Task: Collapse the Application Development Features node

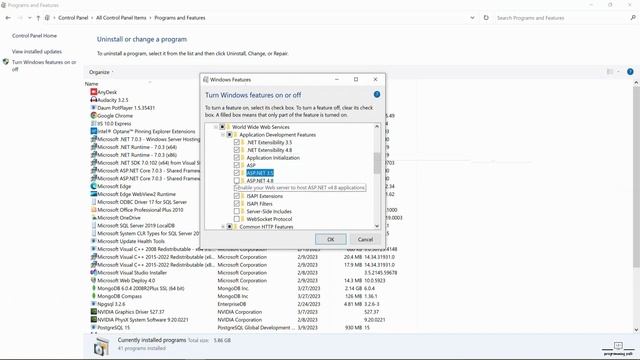Action: pos(223,135)
